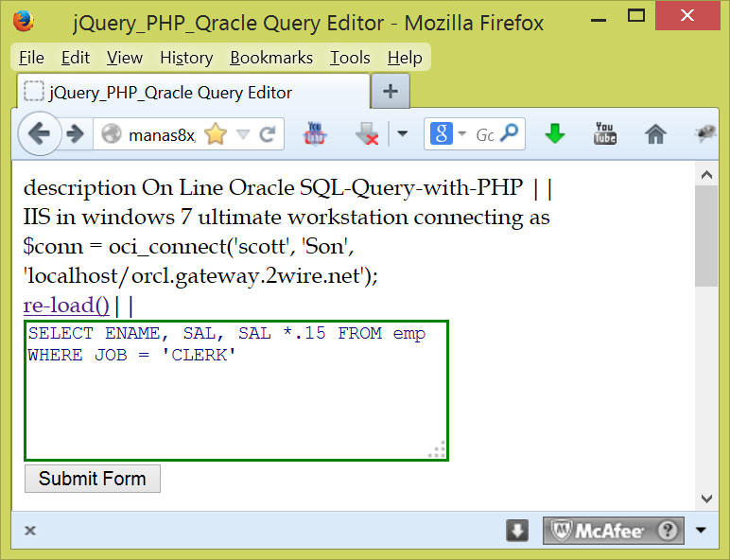Click the download arrow with red X icon
Screen dimensions: 730x560
pyautogui.click(x=366, y=134)
